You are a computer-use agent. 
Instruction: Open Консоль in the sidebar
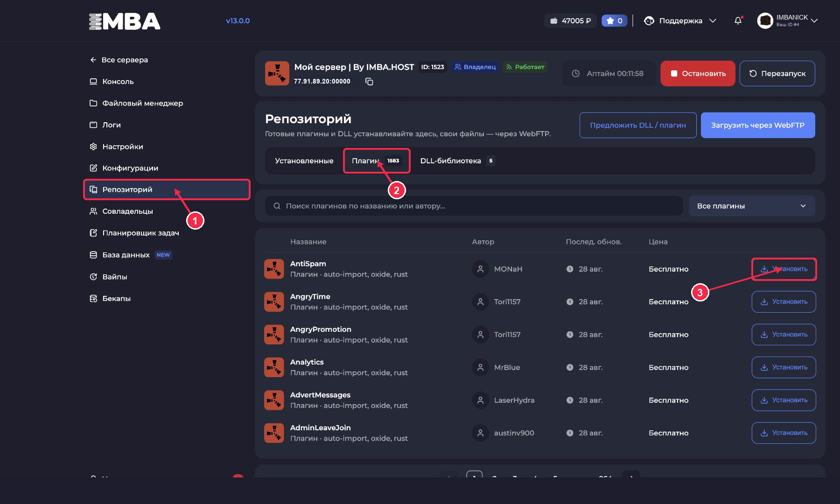(x=112, y=81)
